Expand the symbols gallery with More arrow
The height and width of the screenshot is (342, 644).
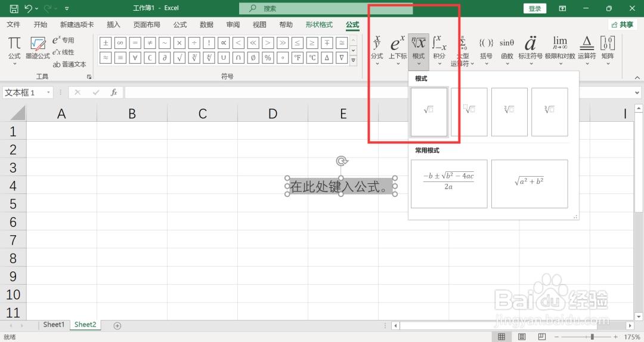click(353, 60)
